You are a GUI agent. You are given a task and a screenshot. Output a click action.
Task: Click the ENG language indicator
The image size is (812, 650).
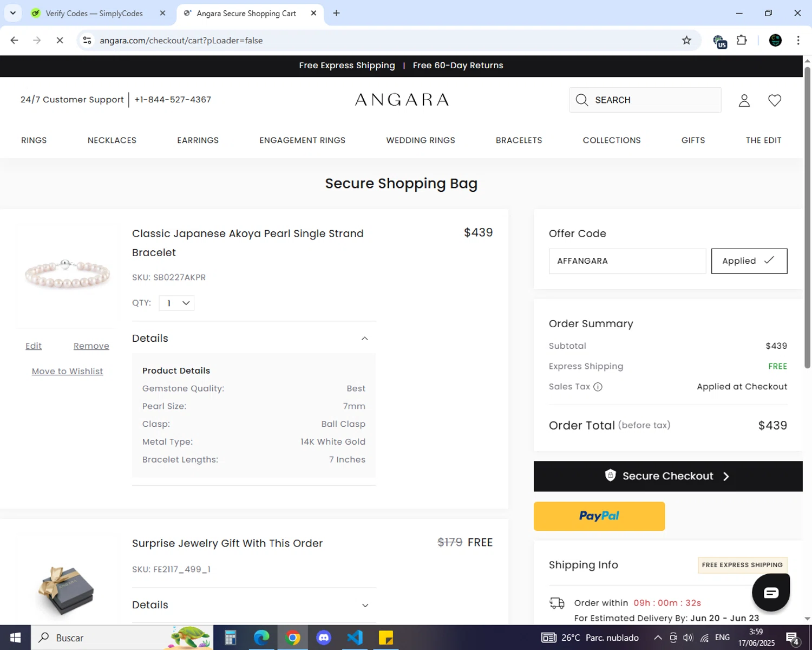pos(722,638)
